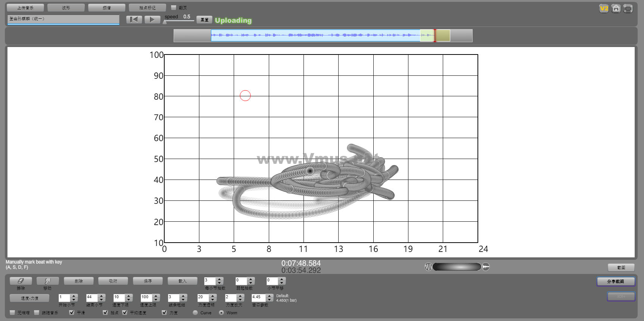Select the move (移动) tool

point(48,281)
